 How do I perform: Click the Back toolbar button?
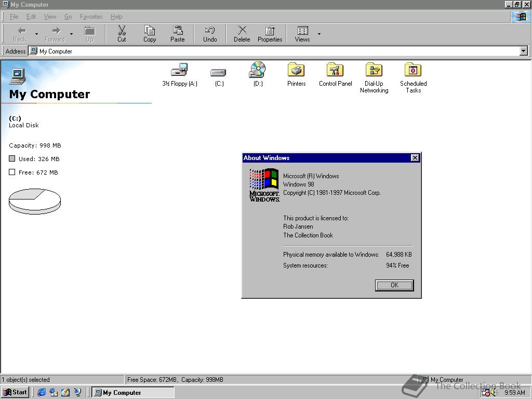point(20,34)
